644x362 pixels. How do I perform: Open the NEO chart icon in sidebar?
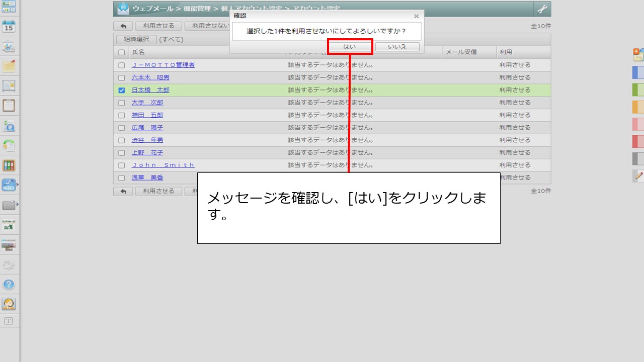[x=9, y=185]
